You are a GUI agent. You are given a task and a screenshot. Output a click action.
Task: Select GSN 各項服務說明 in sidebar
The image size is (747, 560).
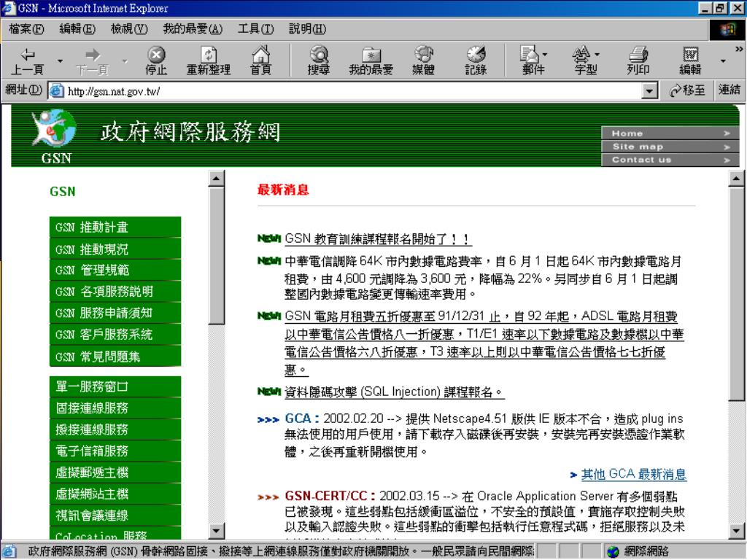tap(115, 292)
